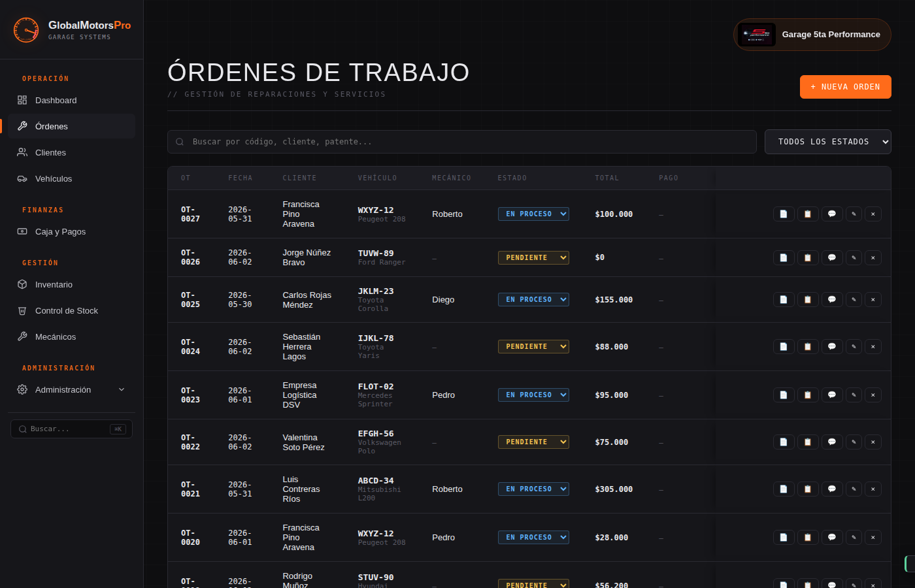This screenshot has height=588, width=915.
Task: Delete order OT-0027 with X icon
Action: pyautogui.click(x=873, y=214)
